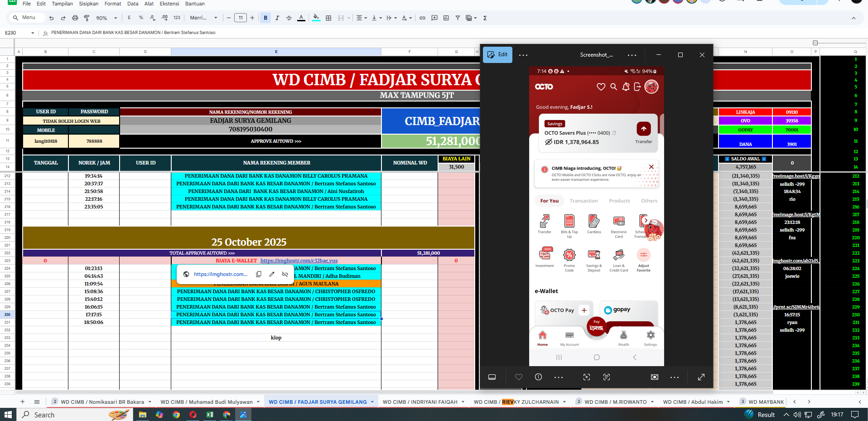Screen dimensions: 868x421
Task: Open horizontal align dropdown
Action: click(x=361, y=18)
